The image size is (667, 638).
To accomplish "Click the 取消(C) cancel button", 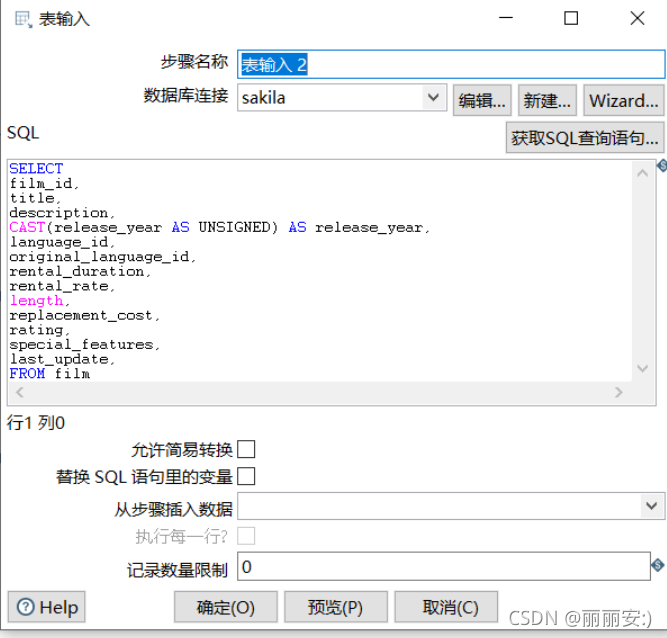I will (446, 607).
